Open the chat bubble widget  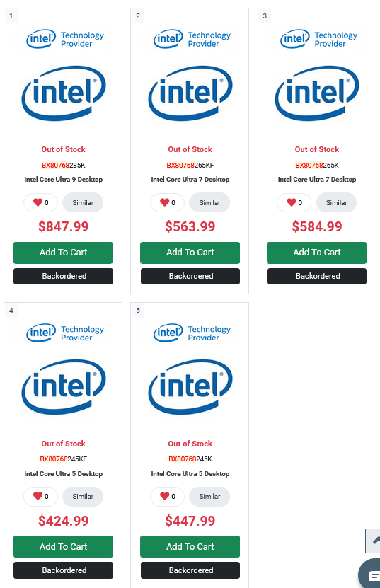tap(370, 574)
